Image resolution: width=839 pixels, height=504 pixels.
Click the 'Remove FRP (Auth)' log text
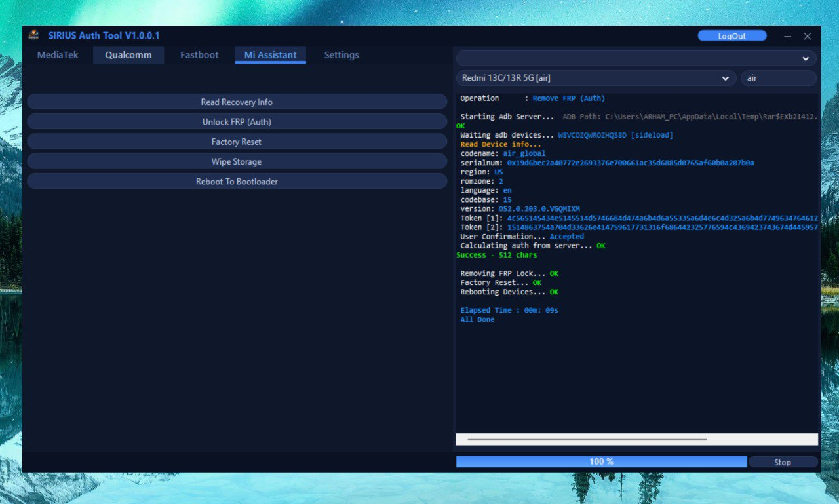568,98
